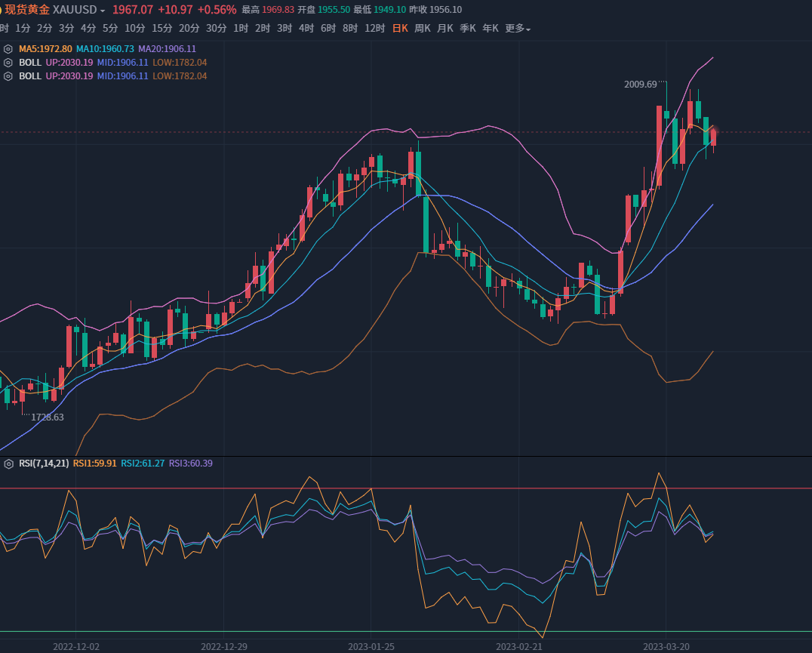This screenshot has width=812, height=653.
Task: Click the MA5:1972.80 indicator label
Action: tap(45, 49)
